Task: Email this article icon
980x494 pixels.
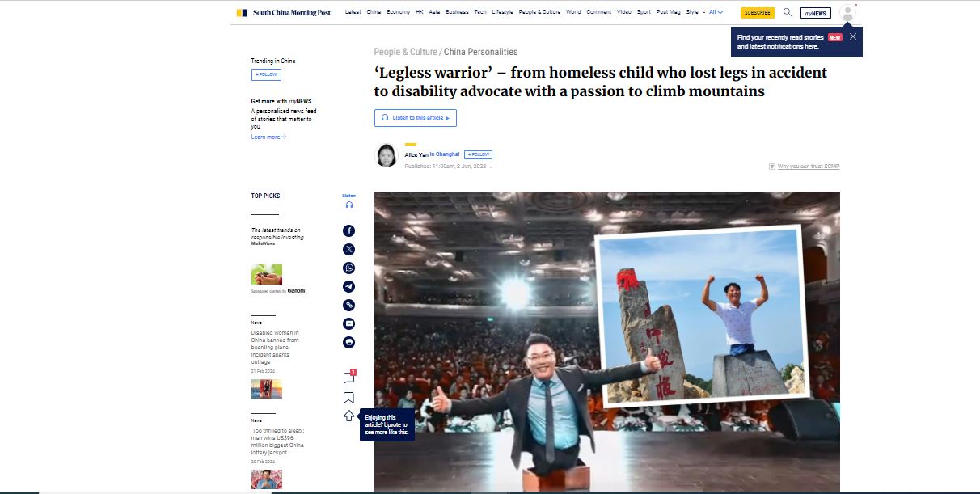Action: 348,323
